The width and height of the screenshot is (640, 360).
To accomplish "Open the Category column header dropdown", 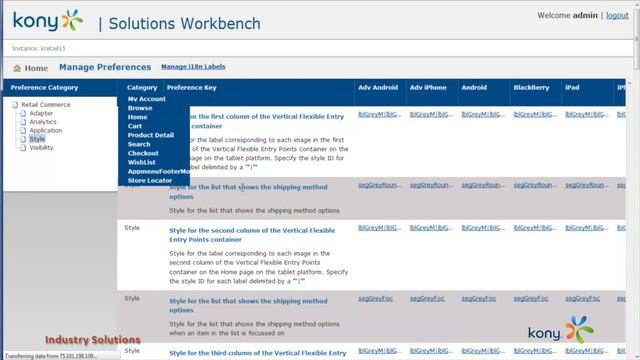I will click(142, 87).
